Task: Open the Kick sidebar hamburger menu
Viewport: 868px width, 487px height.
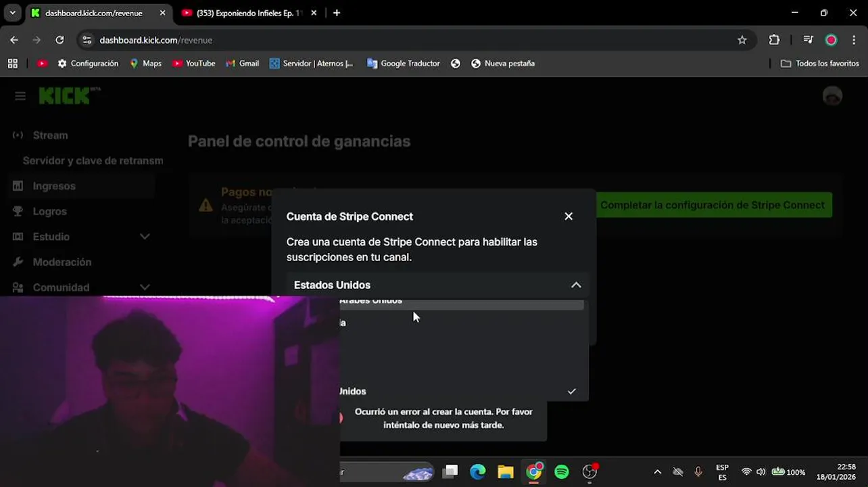Action: click(20, 96)
